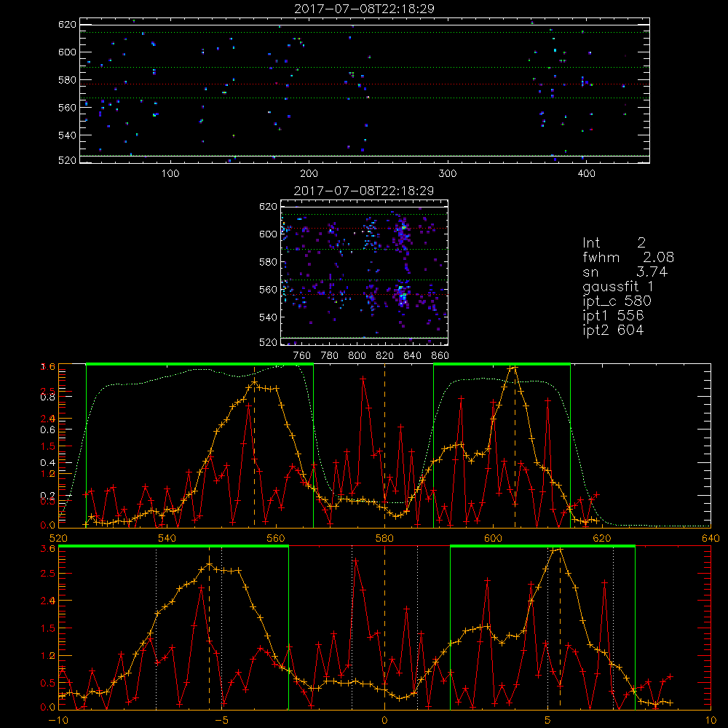The image size is (728, 728).
Task: Click orange x-axis label 640 of the profile plot
Action: tap(711, 538)
